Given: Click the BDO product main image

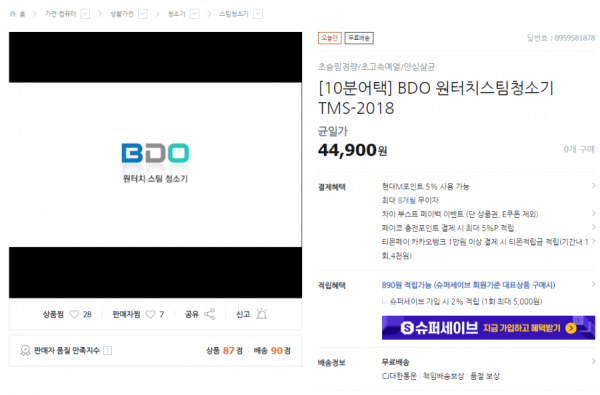Looking at the screenshot, I should coord(155,165).
